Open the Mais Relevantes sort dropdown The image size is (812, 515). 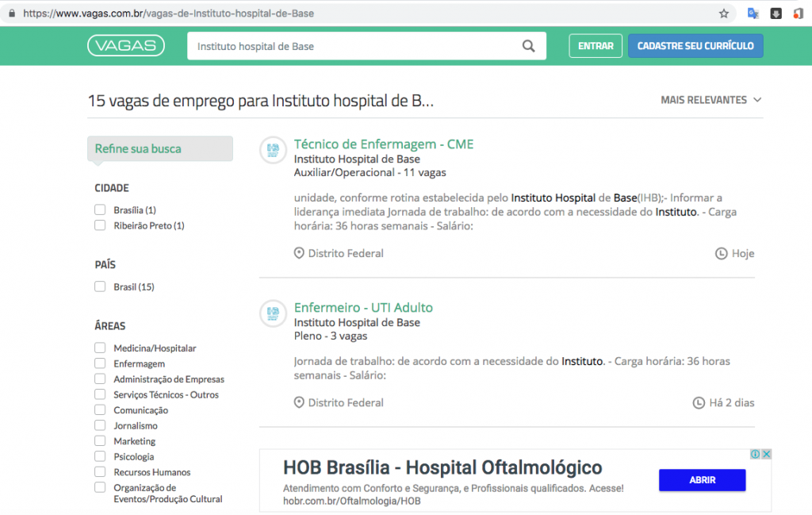point(710,100)
